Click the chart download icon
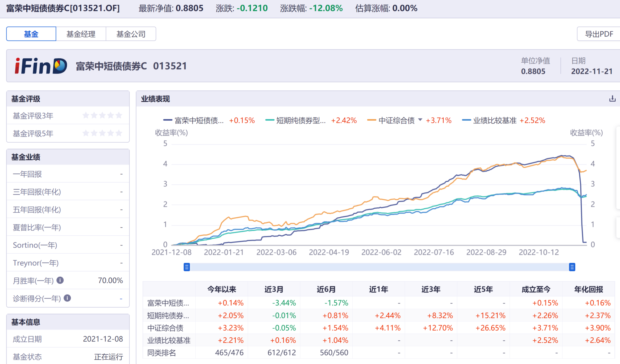620x364 pixels. [x=612, y=99]
